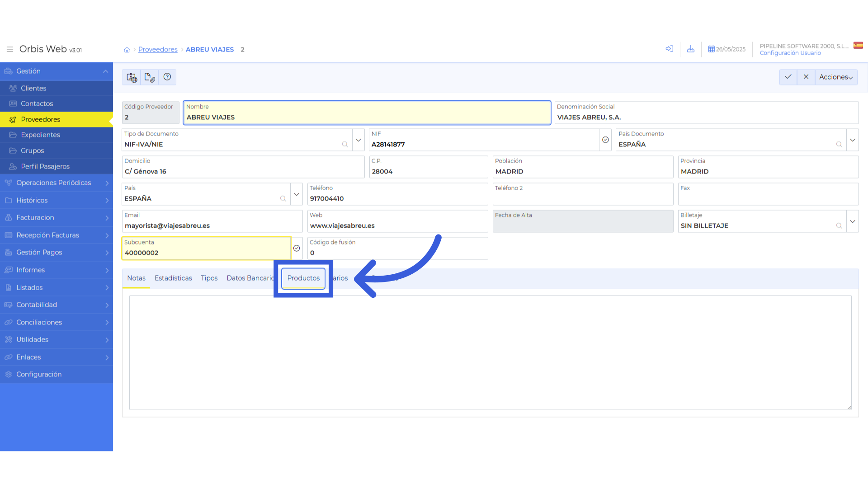868x488 pixels.
Task: Open Expedientes in the sidebar
Action: 57,135
